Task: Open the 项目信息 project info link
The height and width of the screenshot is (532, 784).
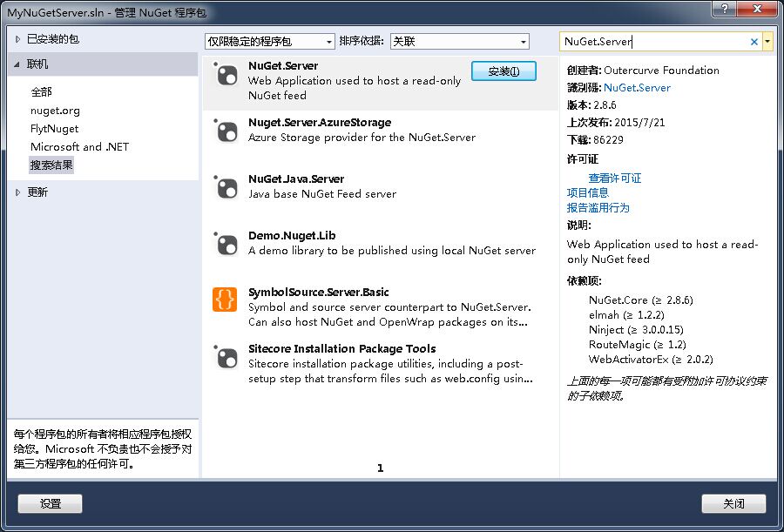Action: click(588, 192)
